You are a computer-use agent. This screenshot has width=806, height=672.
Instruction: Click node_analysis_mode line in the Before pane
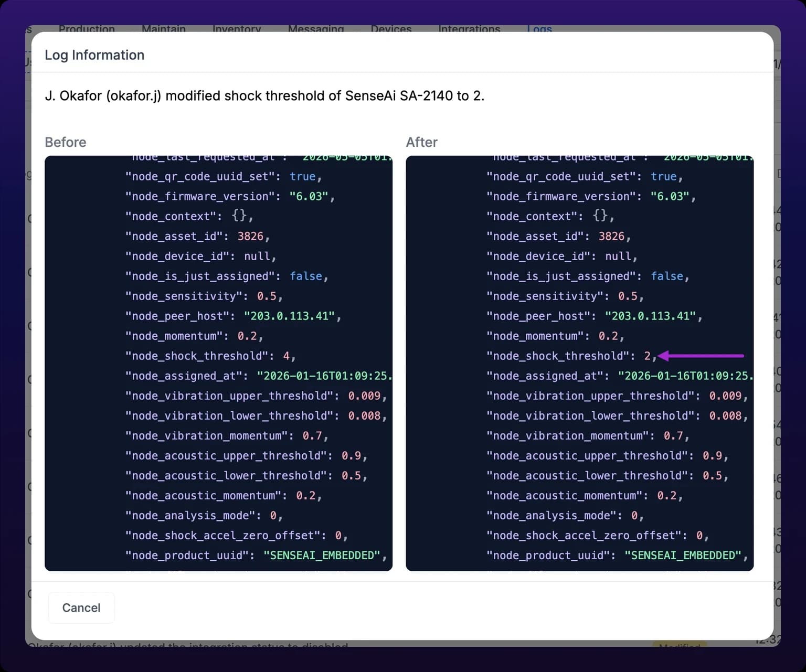pos(204,516)
